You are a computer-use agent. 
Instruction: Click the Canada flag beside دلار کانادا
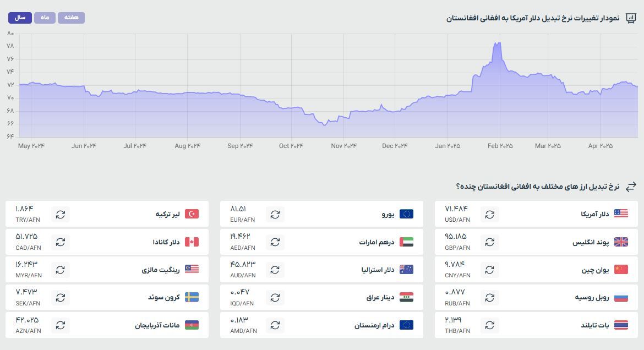pyautogui.click(x=193, y=242)
